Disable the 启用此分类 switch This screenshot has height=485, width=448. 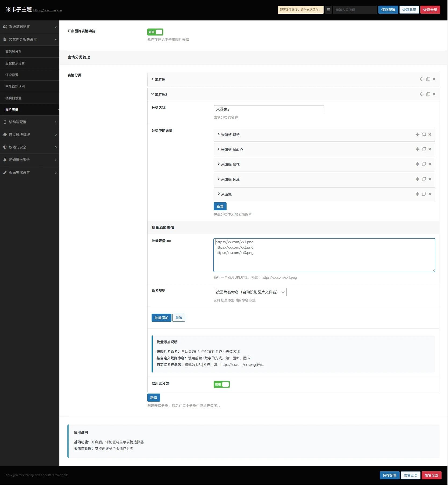[221, 384]
